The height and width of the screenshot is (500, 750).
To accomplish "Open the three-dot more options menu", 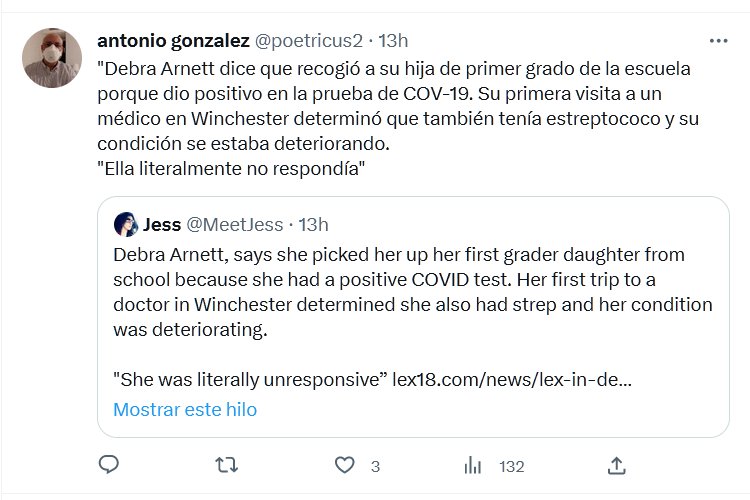I will pos(718,41).
